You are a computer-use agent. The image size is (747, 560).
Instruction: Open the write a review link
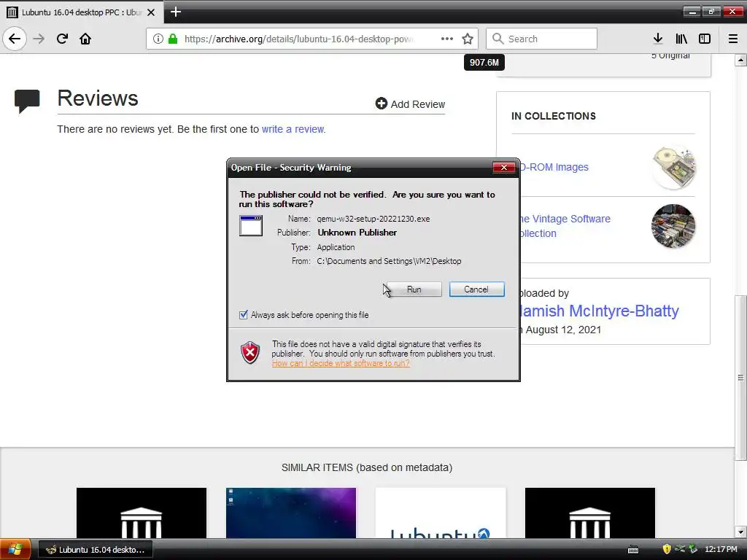click(x=293, y=129)
